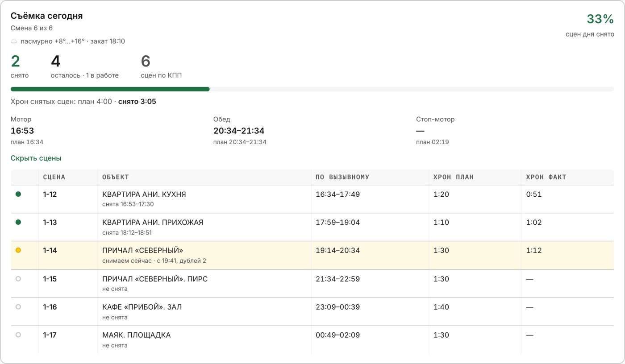
Task: Click the cloudy weather icon
Action: point(14,41)
